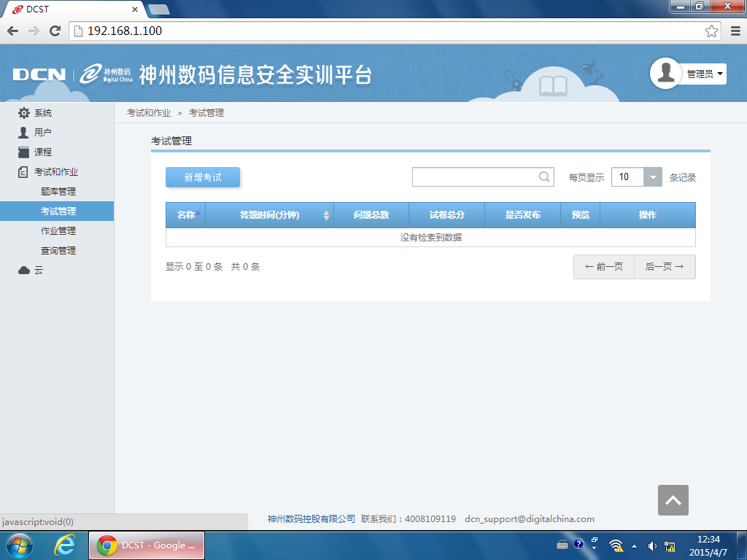Viewport: 747px width, 560px height.
Task: Open the Windows Start button
Action: (x=20, y=545)
